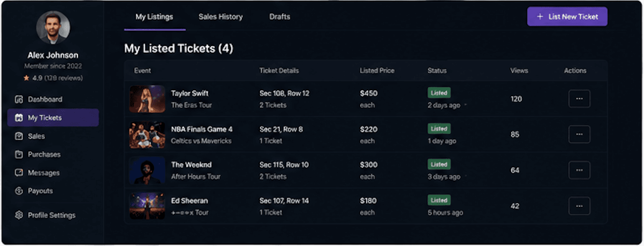This screenshot has height=246, width=644.
Task: Open the Messages sidebar icon
Action: 19,173
